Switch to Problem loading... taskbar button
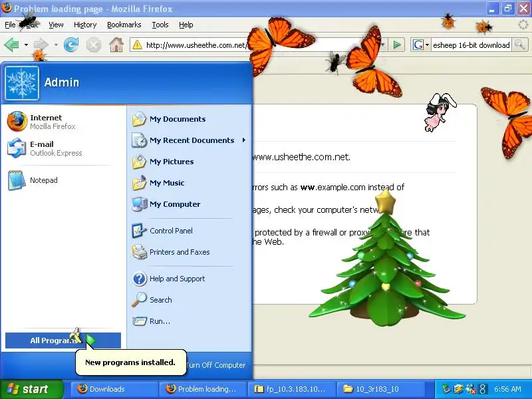The width and height of the screenshot is (532, 399). (203, 389)
